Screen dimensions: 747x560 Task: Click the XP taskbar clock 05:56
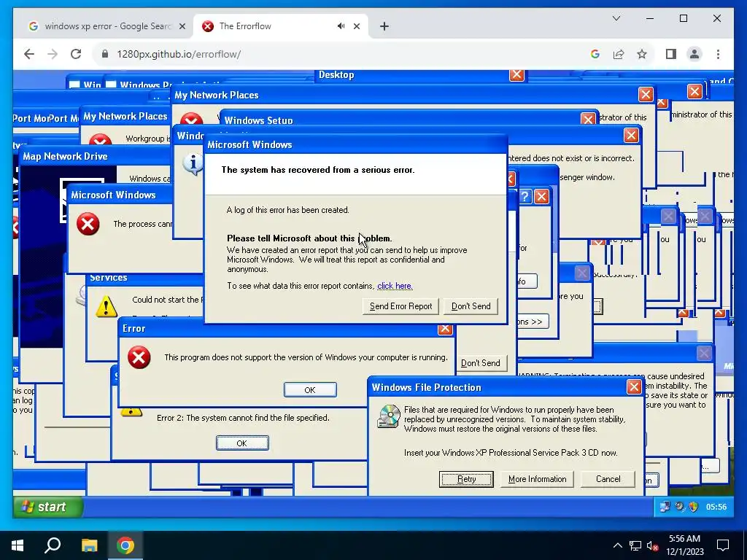pyautogui.click(x=716, y=507)
